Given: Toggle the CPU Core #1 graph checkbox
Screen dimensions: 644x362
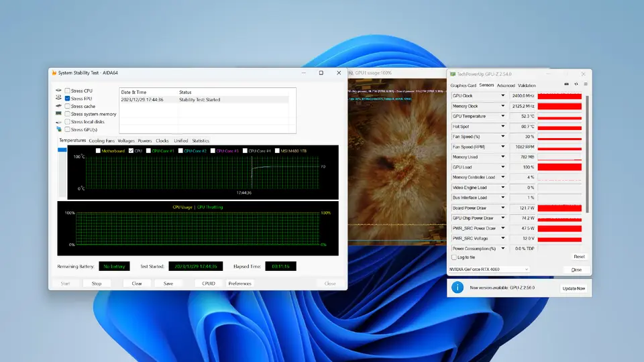Looking at the screenshot, I should pos(148,151).
